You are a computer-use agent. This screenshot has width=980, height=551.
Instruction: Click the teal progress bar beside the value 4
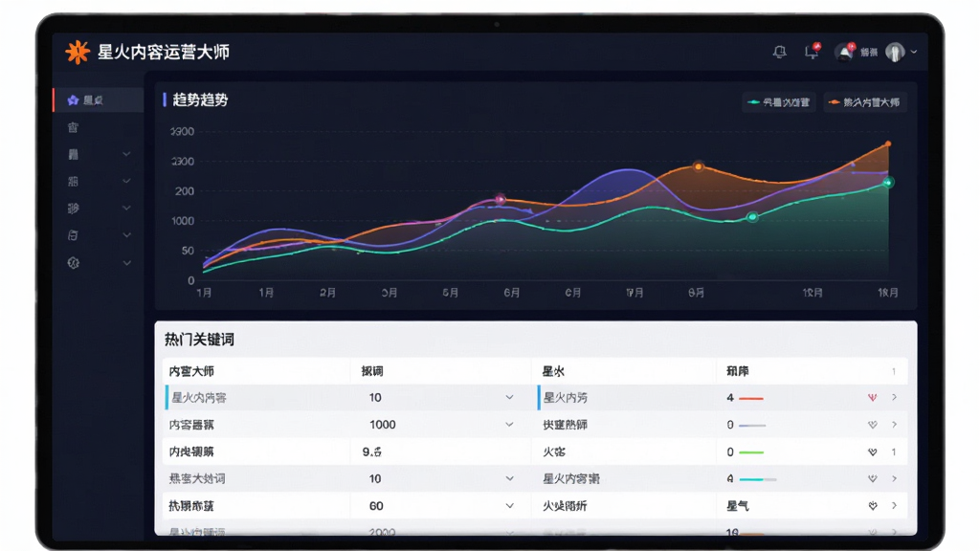click(758, 479)
